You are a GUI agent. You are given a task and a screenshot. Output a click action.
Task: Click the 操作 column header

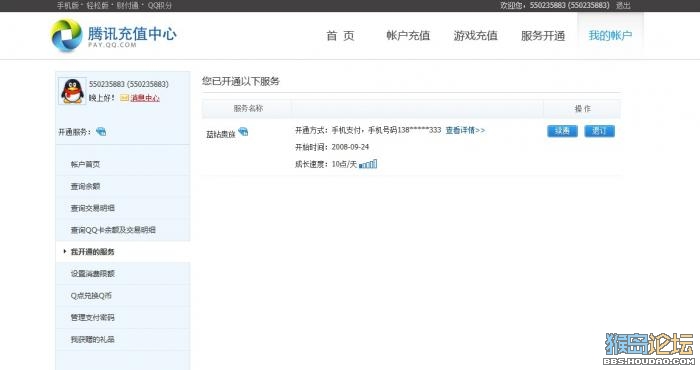(582, 108)
